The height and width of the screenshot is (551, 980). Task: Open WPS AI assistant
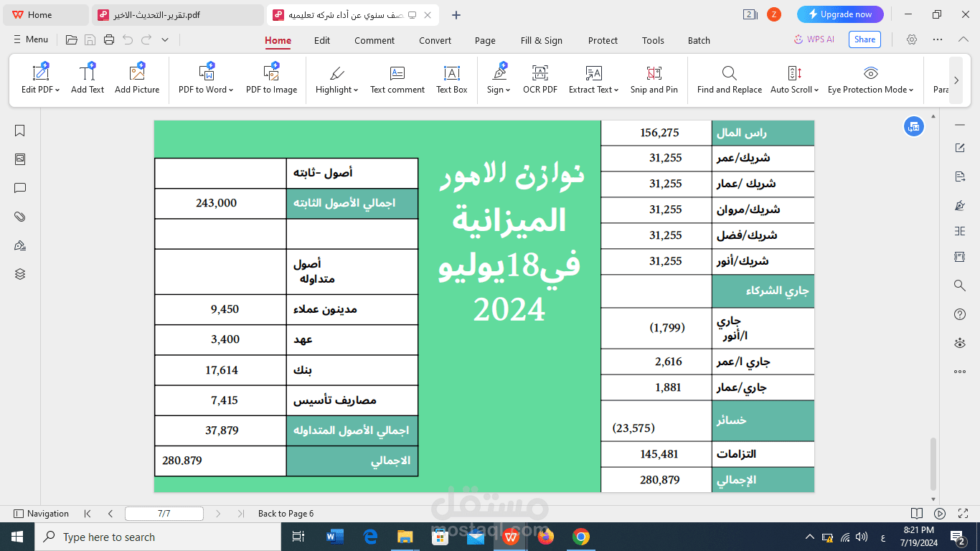[814, 39]
